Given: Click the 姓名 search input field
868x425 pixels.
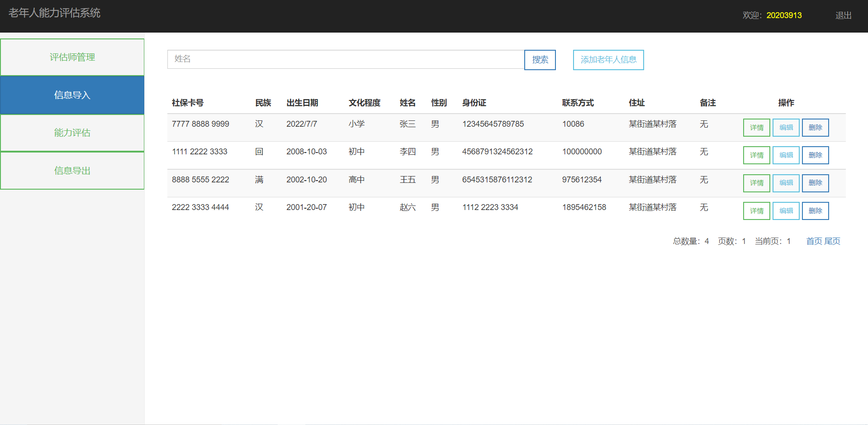Looking at the screenshot, I should point(346,59).
